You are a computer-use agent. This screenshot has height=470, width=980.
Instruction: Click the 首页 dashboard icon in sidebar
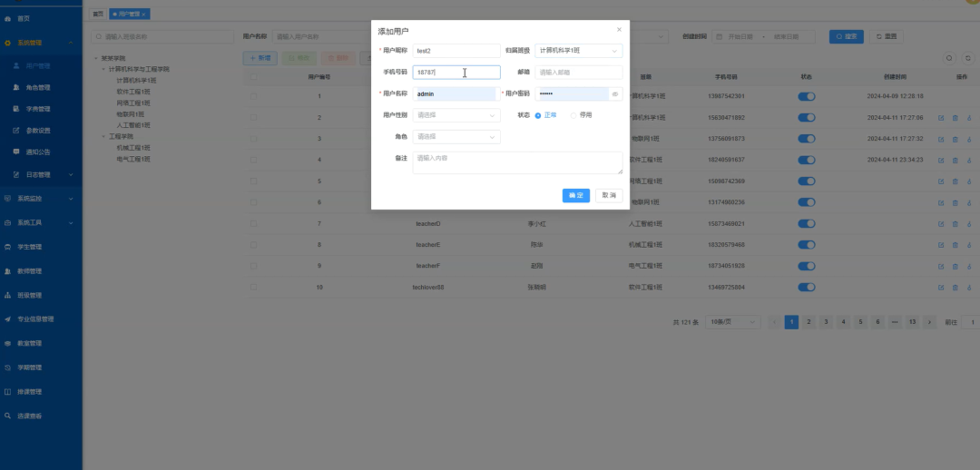click(7, 19)
